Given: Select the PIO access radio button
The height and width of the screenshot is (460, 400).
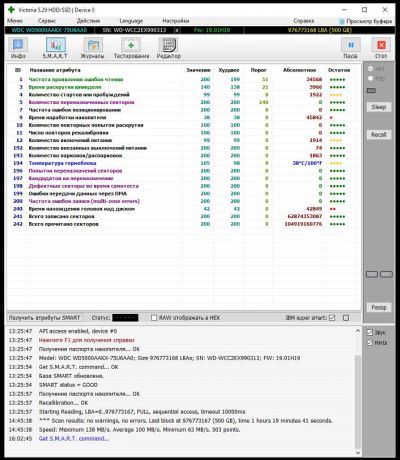Looking at the screenshot, I should 370,78.
